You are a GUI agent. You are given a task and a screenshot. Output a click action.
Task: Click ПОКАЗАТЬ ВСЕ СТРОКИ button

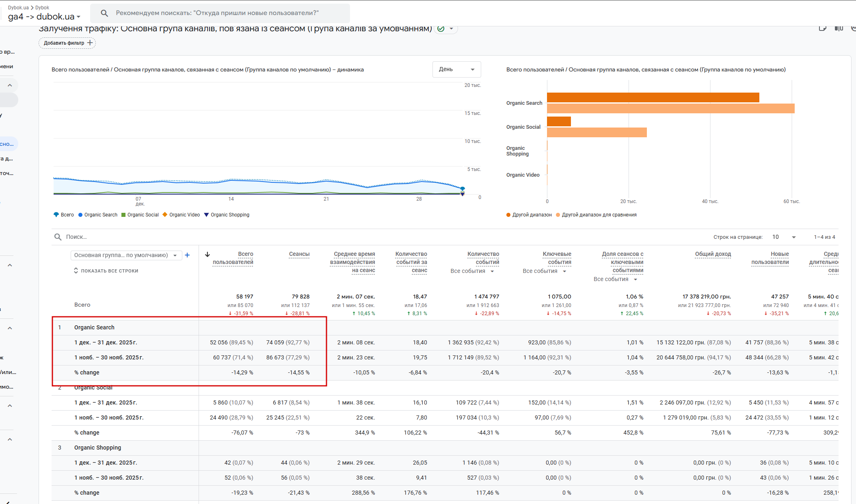point(106,271)
